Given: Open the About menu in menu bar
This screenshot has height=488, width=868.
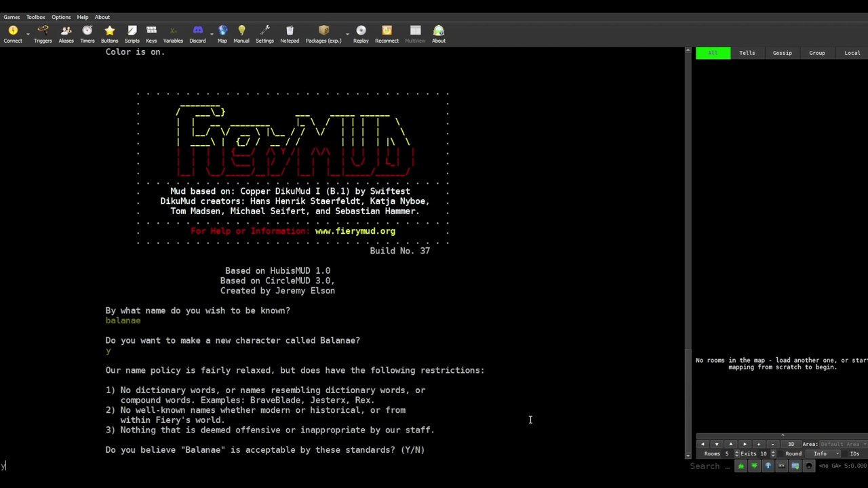Looking at the screenshot, I should click(x=102, y=17).
